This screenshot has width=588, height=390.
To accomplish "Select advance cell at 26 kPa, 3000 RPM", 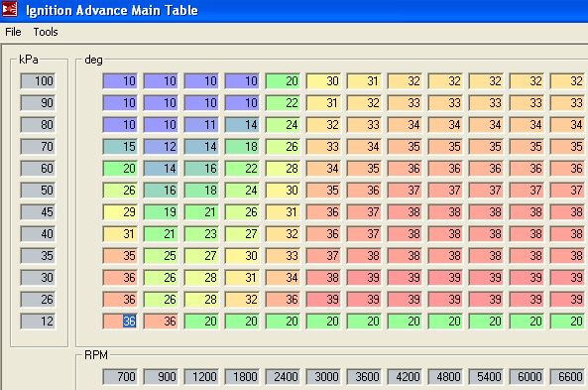I will coord(323,299).
